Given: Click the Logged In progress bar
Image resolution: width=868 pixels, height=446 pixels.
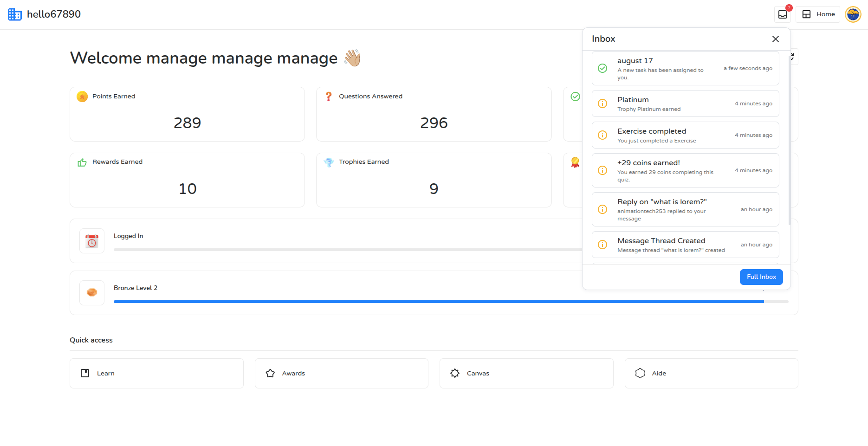Looking at the screenshot, I should pyautogui.click(x=348, y=250).
